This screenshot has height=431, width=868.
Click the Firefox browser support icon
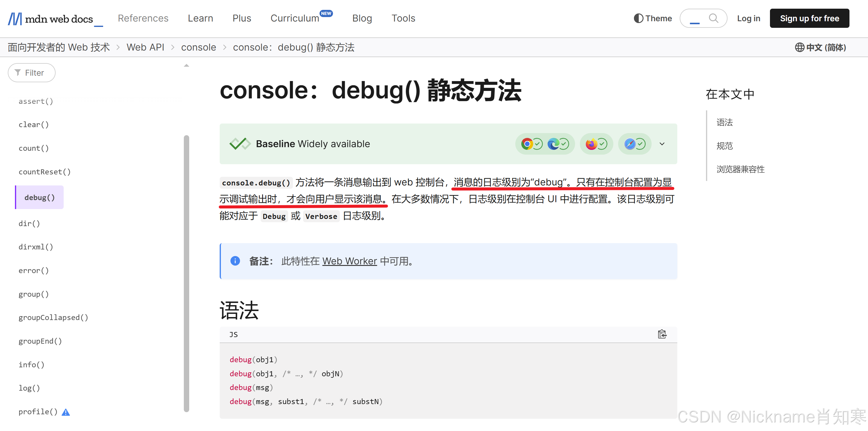click(591, 144)
